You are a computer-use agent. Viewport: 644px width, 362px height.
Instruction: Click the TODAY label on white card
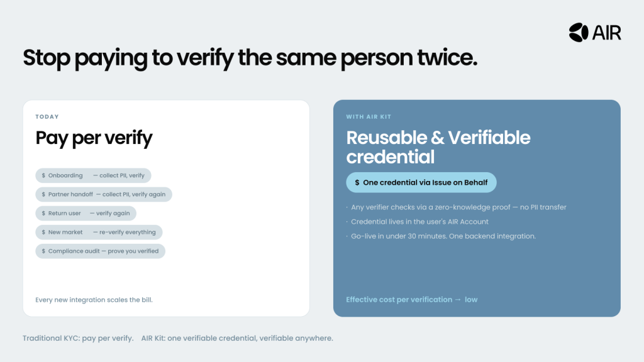coord(47,117)
